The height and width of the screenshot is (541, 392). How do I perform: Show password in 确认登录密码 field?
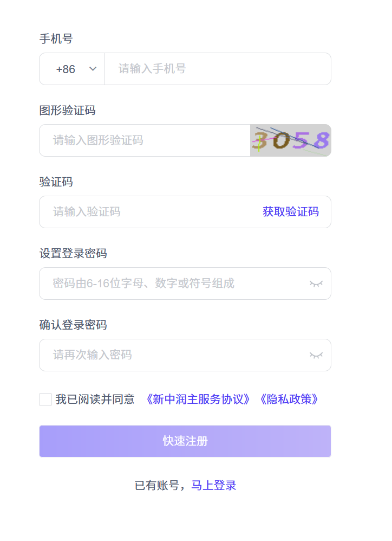click(316, 355)
